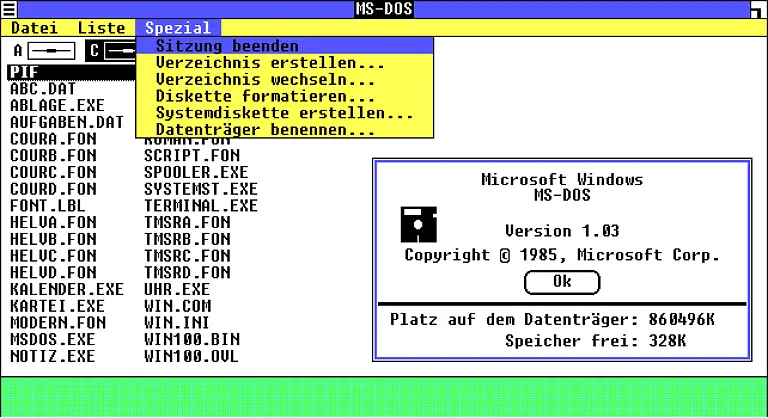Select file TMSRA.FON
Image resolution: width=768 pixels, height=418 pixels.
(187, 222)
